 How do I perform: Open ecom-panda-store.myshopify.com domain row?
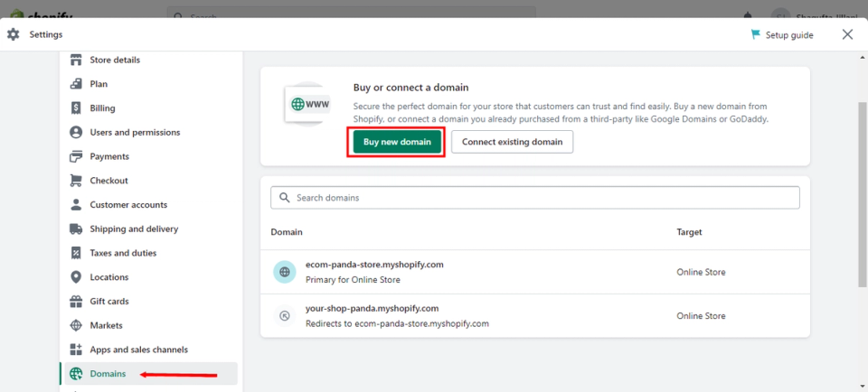tap(534, 272)
